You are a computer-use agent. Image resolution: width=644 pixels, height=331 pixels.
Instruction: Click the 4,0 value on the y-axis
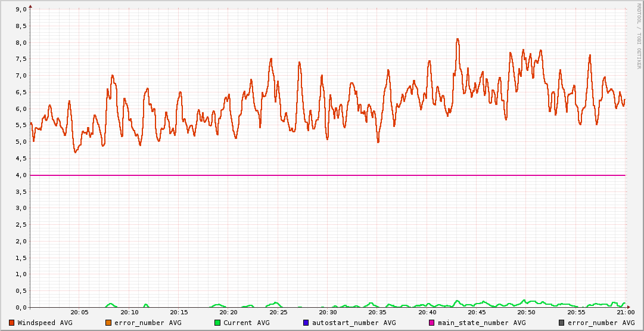click(20, 175)
